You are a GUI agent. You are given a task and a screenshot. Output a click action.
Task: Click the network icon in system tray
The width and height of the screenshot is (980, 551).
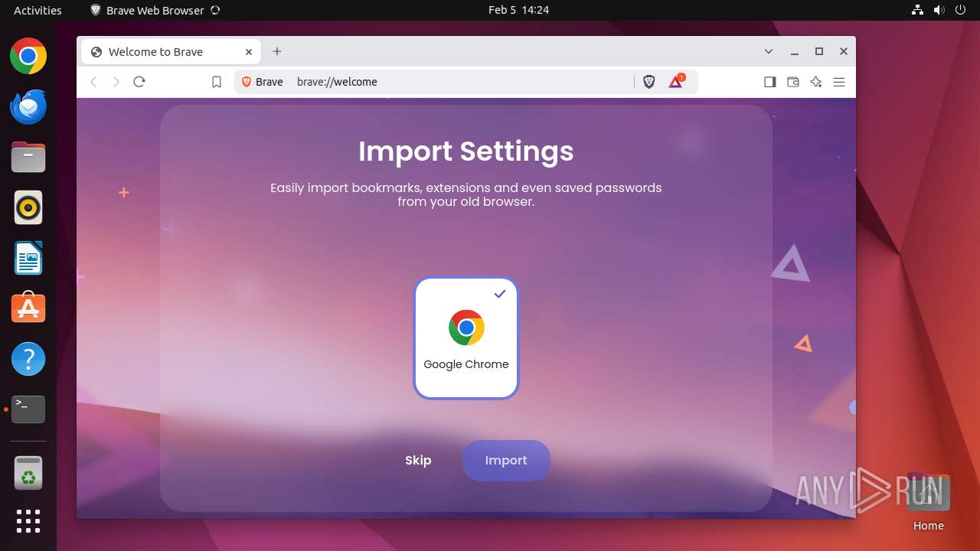(917, 10)
